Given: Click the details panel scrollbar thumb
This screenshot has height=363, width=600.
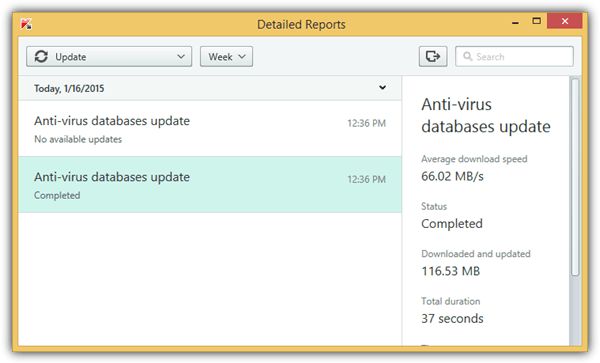Looking at the screenshot, I should click(x=575, y=177).
